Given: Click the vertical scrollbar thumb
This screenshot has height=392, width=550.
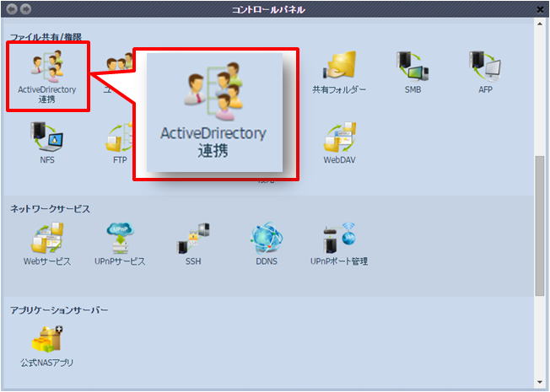Looking at the screenshot, I should coord(540,226).
